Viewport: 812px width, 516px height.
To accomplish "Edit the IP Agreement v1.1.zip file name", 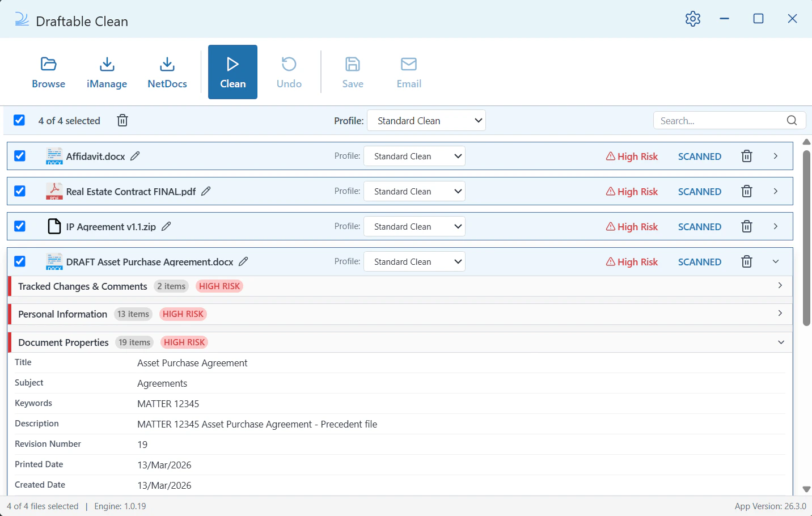I will [x=166, y=226].
